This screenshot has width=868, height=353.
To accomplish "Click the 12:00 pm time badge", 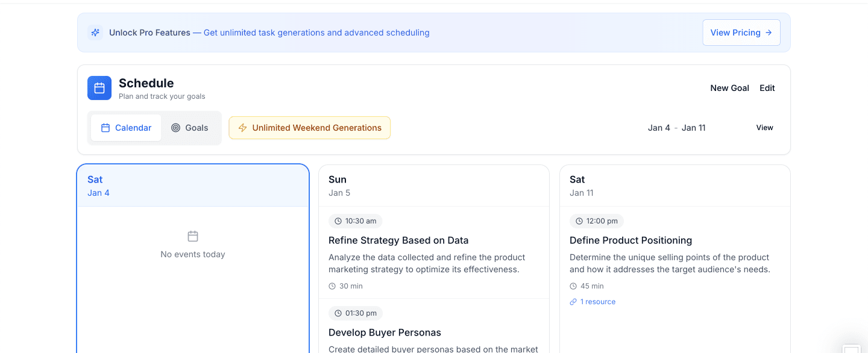I will [597, 221].
